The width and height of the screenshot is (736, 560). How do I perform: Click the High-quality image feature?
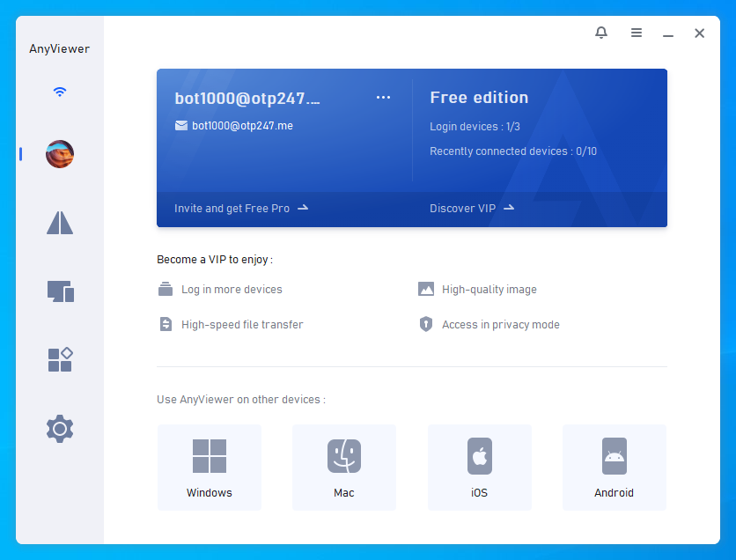[x=489, y=290]
